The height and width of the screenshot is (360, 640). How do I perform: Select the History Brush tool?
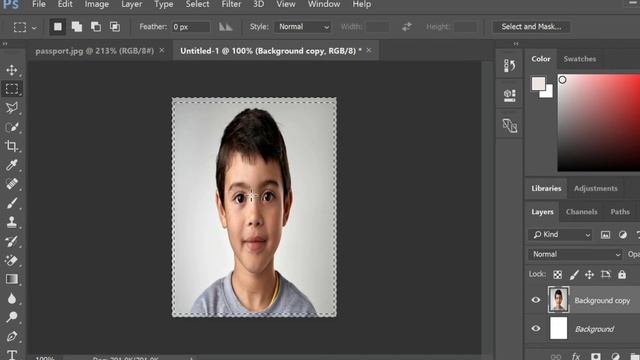click(x=11, y=241)
